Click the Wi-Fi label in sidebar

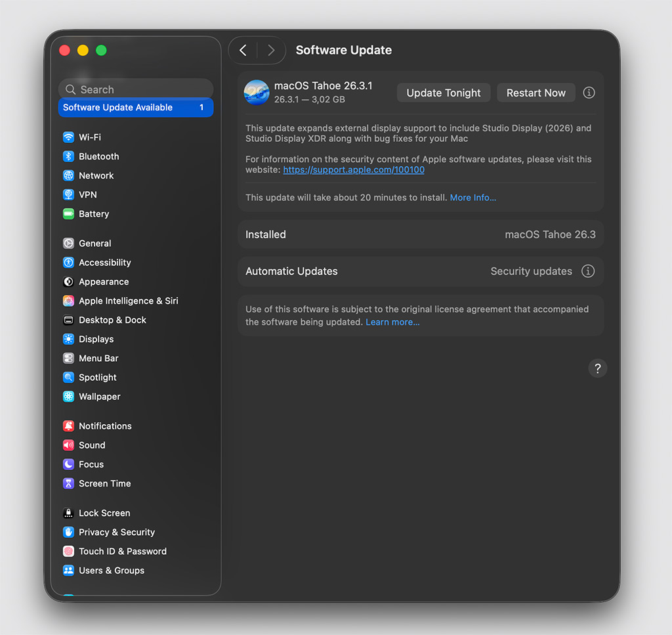click(90, 137)
